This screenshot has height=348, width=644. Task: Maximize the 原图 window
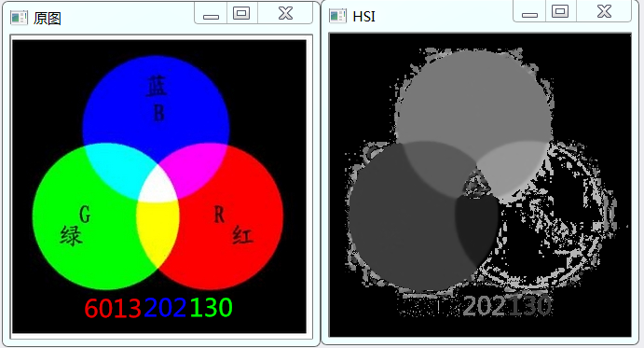[x=241, y=14]
